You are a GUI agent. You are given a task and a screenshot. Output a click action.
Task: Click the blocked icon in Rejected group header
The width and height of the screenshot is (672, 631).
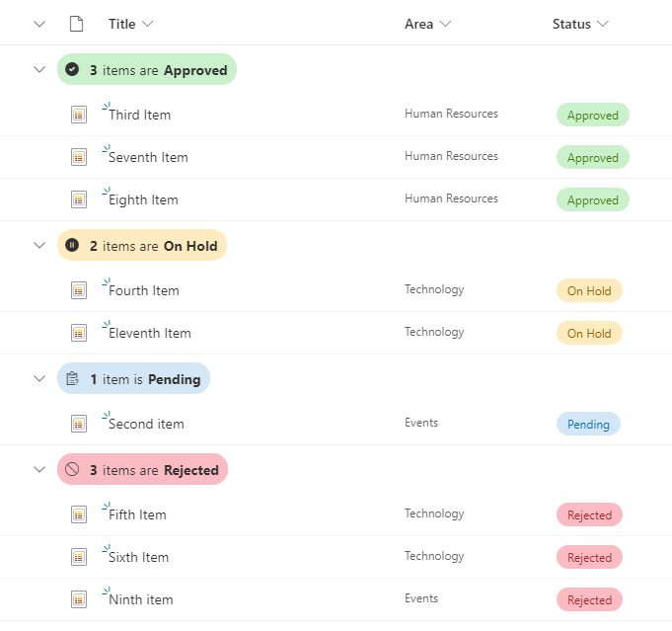coord(72,469)
